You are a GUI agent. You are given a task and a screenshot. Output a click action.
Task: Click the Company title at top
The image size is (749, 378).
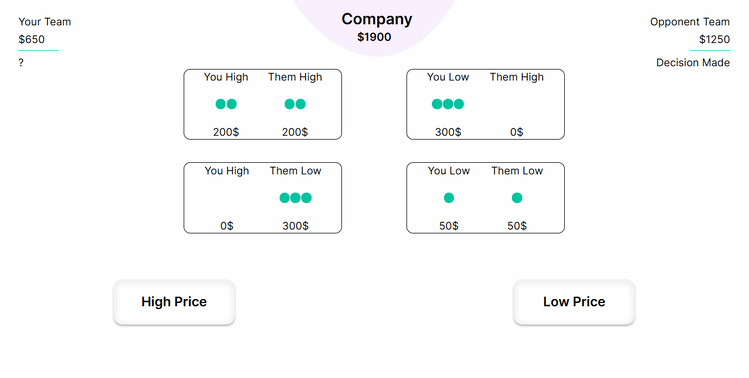tap(376, 20)
